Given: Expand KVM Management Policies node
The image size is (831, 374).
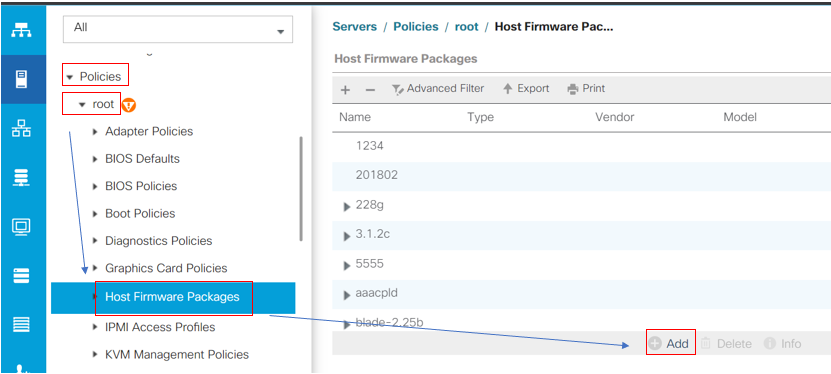Looking at the screenshot, I should 95,354.
